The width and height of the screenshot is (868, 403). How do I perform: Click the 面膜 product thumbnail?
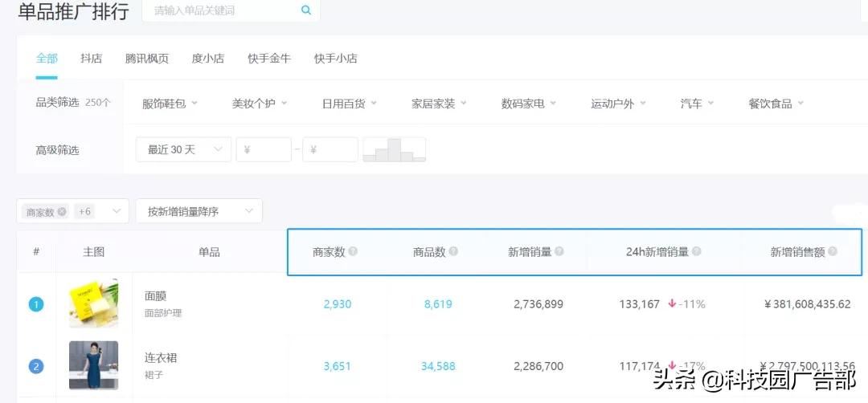[x=93, y=303]
